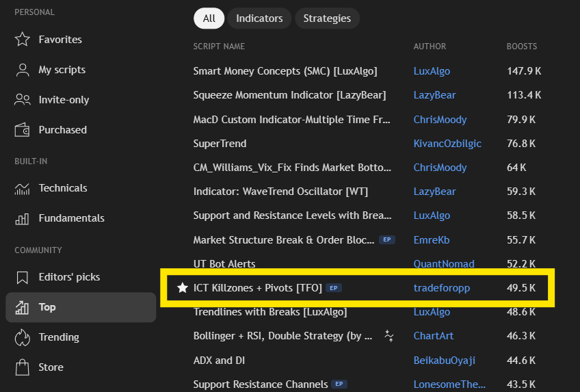This screenshot has width=580, height=392.
Task: Open author ChrisMoody on MacD Custom Indicator row
Action: (x=440, y=120)
